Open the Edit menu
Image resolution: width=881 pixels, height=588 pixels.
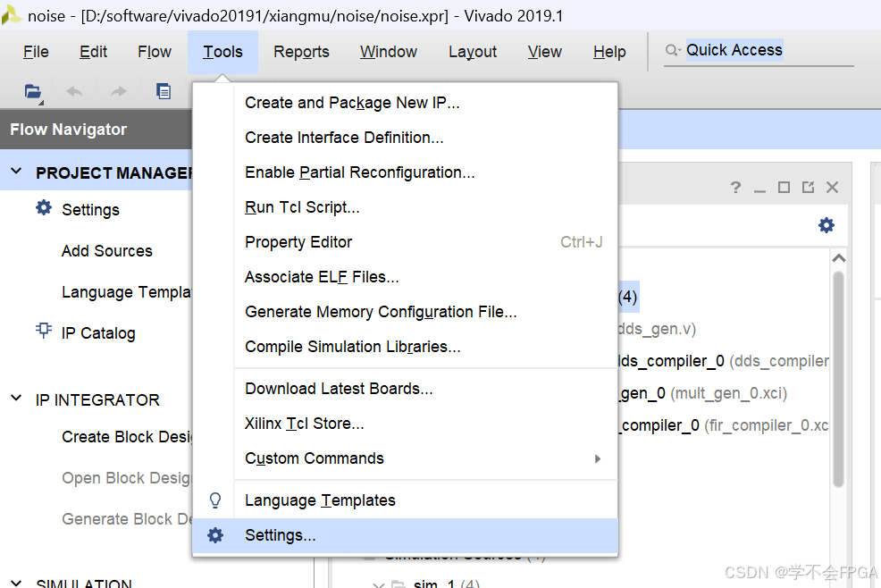click(x=93, y=52)
